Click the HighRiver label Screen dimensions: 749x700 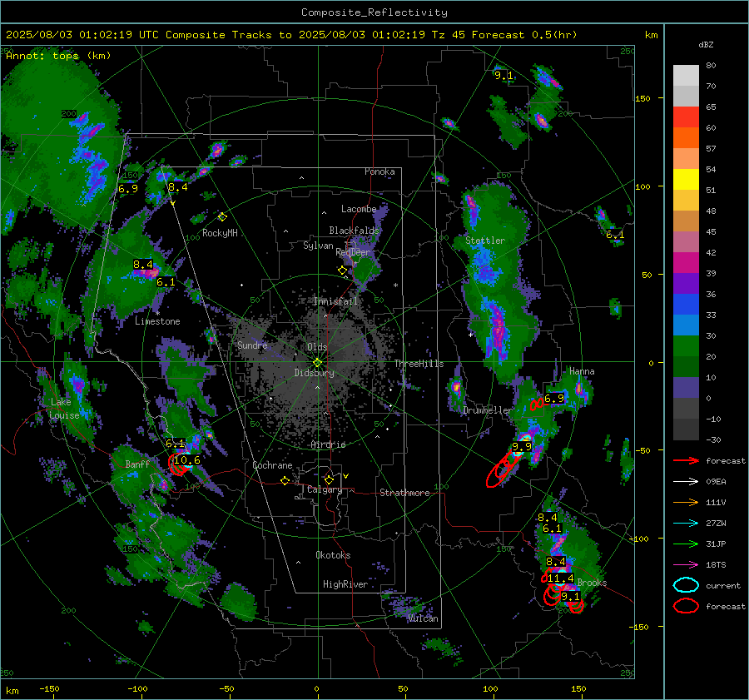pos(345,584)
